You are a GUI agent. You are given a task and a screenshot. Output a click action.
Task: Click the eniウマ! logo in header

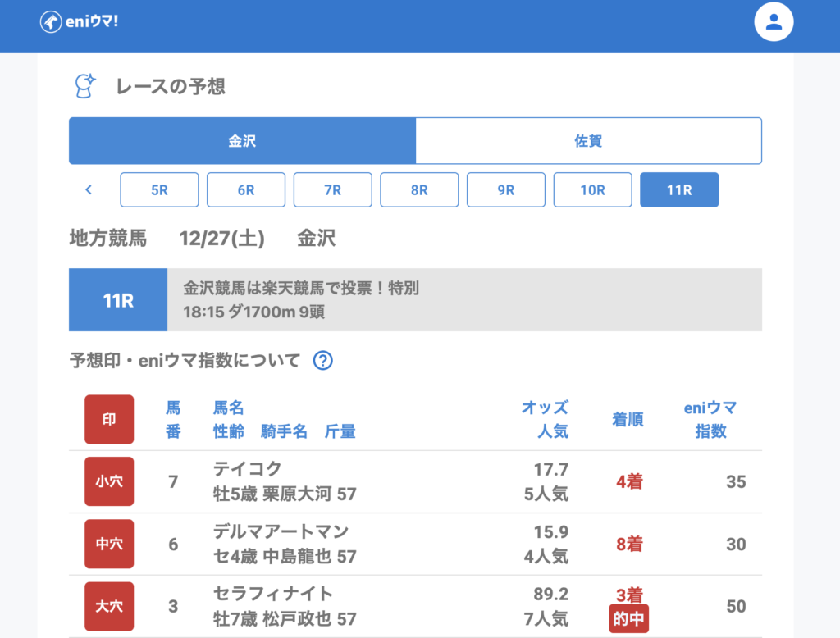point(79,21)
